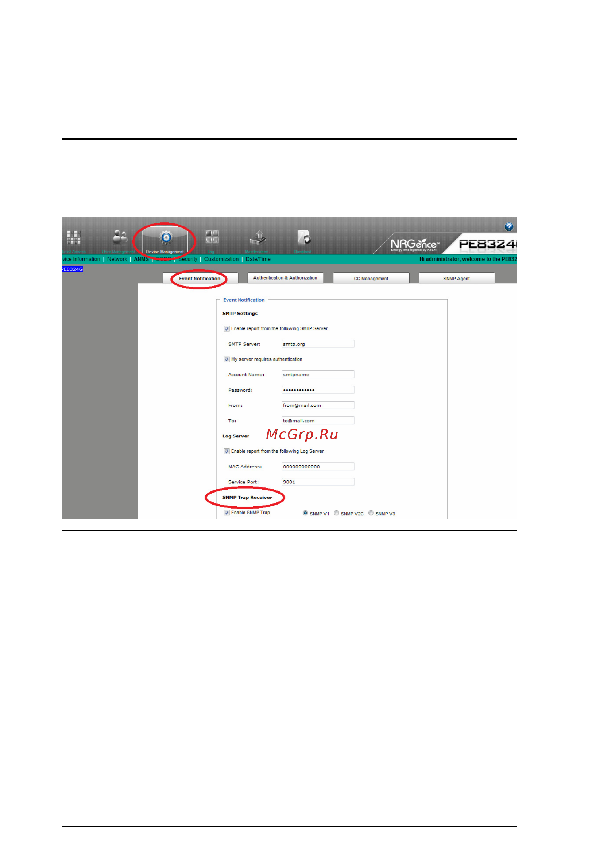This screenshot has height=868, width=600.
Task: Select the SNMP V1 radio button
Action: (x=305, y=513)
